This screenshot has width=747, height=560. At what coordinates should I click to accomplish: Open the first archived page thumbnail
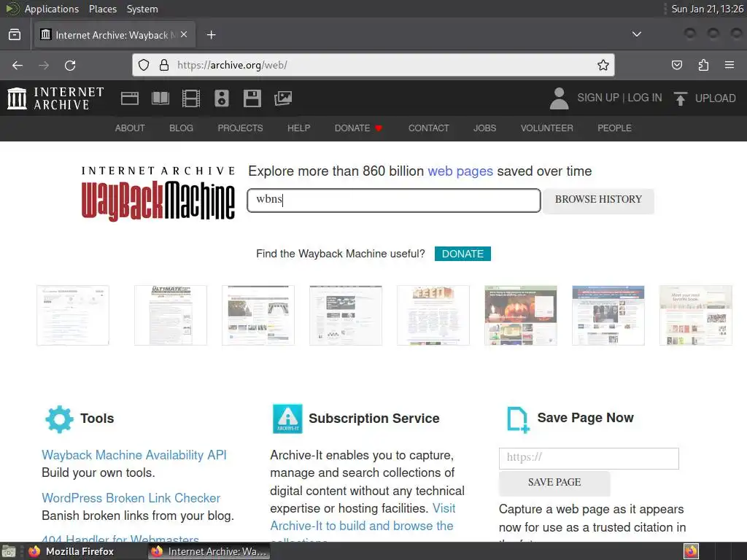[x=73, y=315]
